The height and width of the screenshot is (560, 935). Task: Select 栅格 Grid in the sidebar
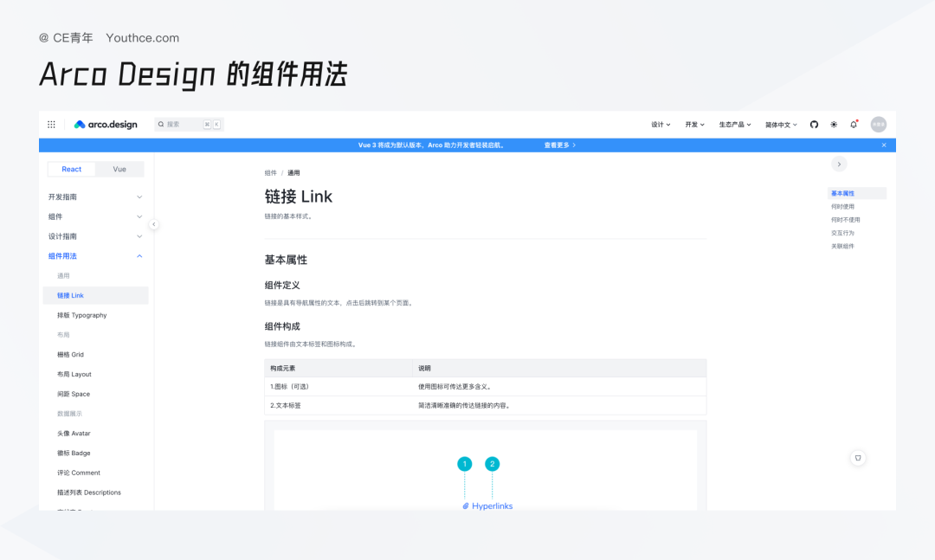coord(71,355)
